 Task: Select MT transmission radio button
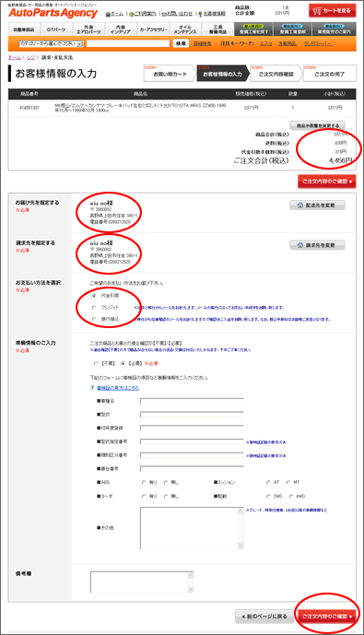click(x=288, y=483)
